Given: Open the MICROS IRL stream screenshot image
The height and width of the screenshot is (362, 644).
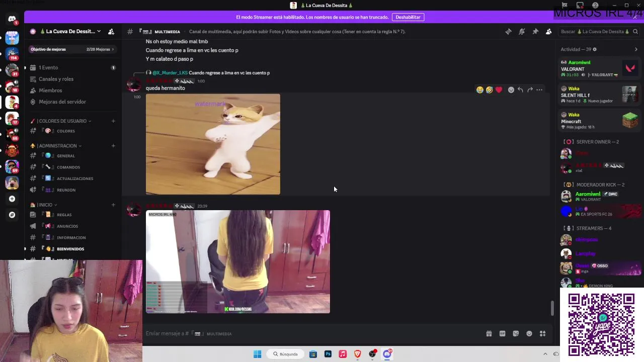Looking at the screenshot, I should 238,262.
